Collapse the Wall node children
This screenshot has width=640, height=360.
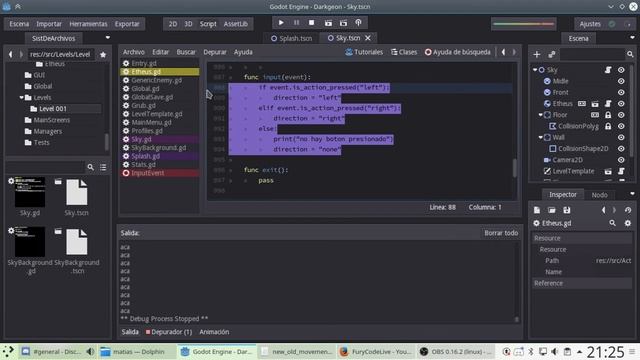(540, 138)
